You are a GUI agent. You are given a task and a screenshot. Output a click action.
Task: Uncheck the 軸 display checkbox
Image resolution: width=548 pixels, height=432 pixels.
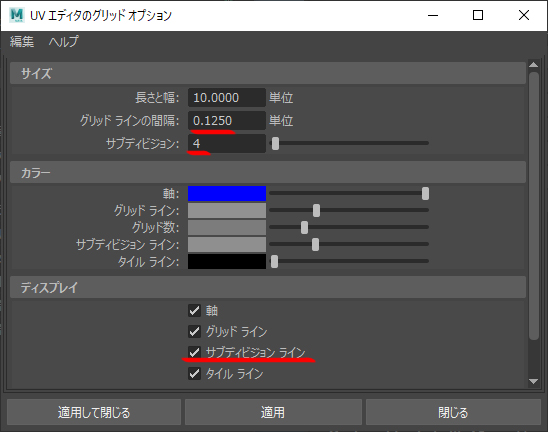coord(194,310)
